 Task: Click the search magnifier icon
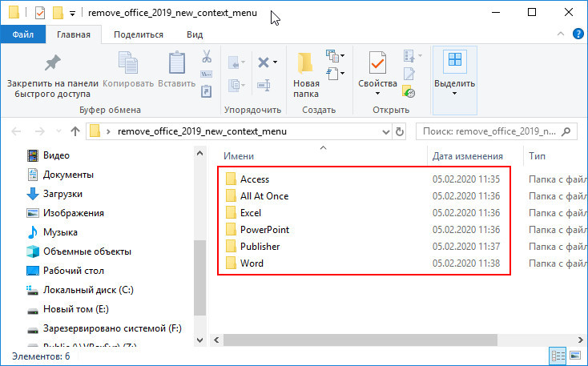(x=566, y=131)
